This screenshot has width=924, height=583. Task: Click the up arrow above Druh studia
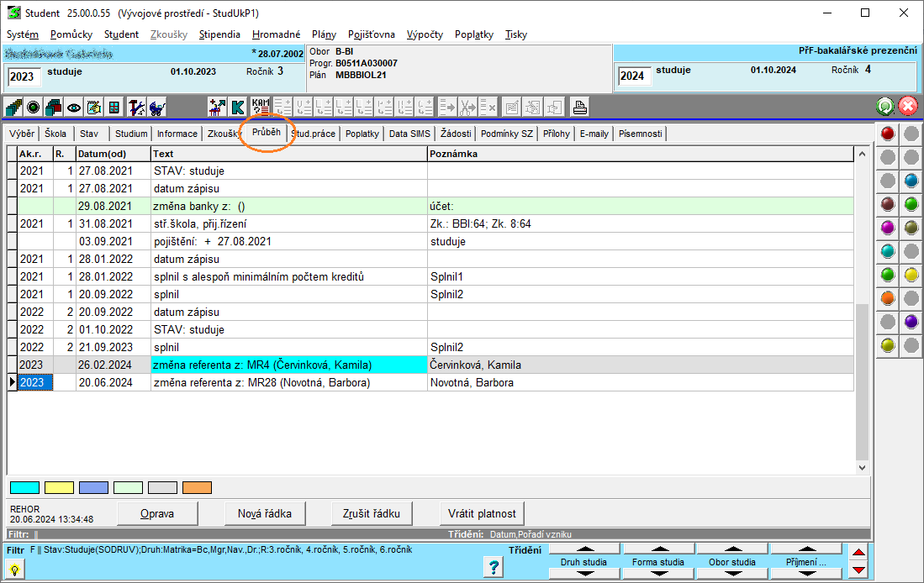coord(583,549)
